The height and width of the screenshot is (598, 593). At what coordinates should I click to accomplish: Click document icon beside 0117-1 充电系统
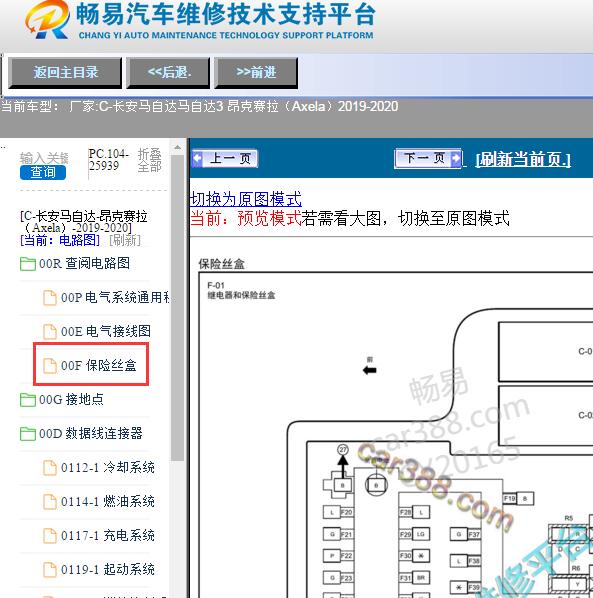[50, 536]
